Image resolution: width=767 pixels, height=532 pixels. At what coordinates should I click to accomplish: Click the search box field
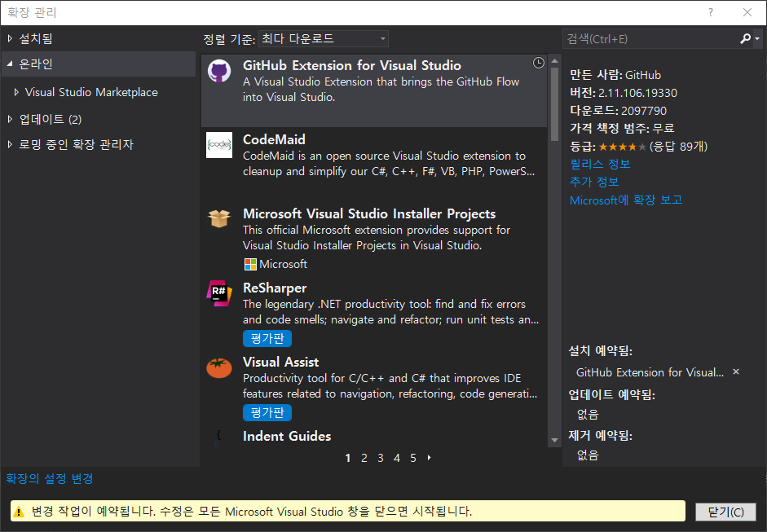point(650,38)
